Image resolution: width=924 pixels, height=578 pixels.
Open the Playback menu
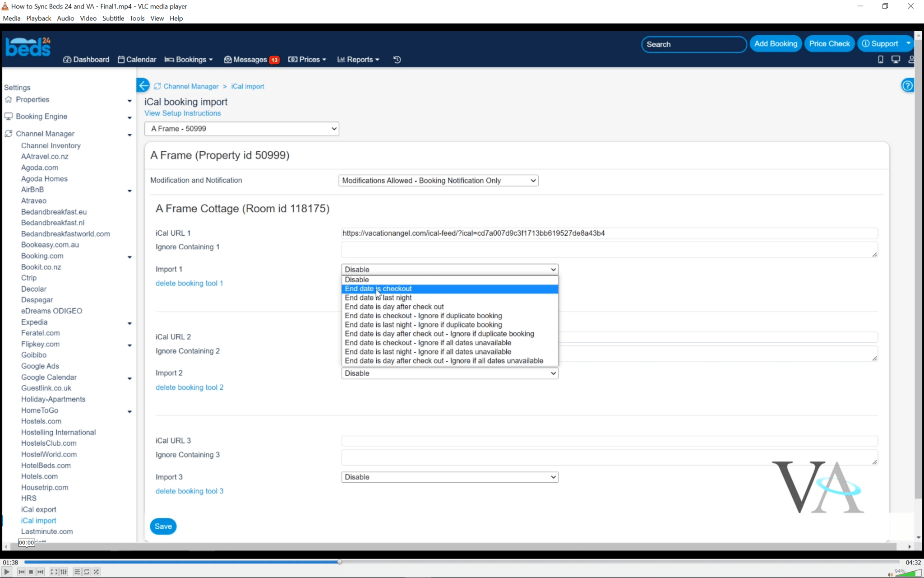pyautogui.click(x=38, y=18)
